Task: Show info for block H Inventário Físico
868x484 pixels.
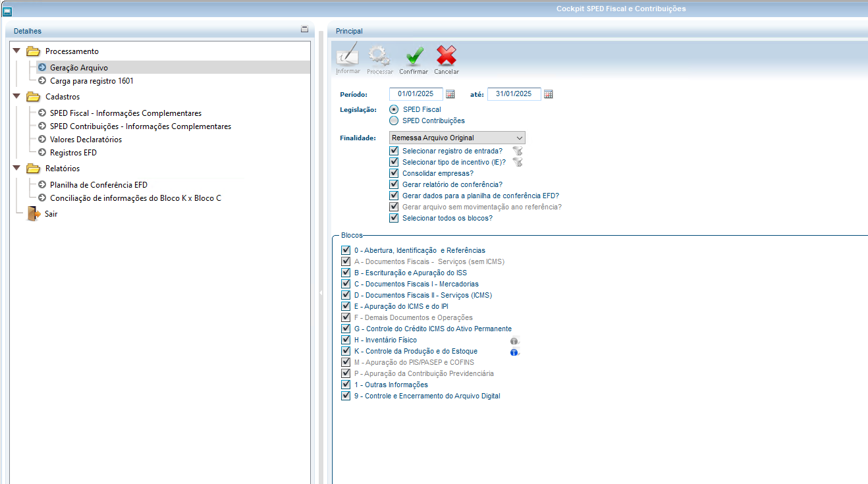Action: [x=515, y=340]
